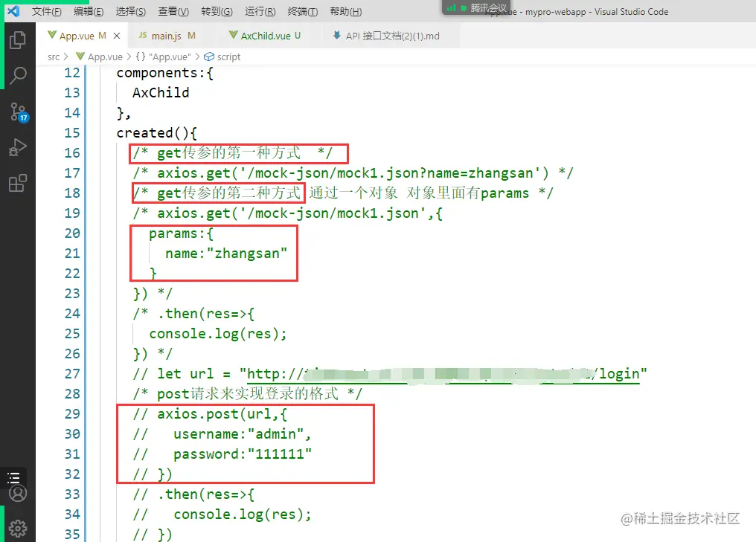756x542 pixels.
Task: Click 'console.log(res);' on line 25
Action: 218,333
